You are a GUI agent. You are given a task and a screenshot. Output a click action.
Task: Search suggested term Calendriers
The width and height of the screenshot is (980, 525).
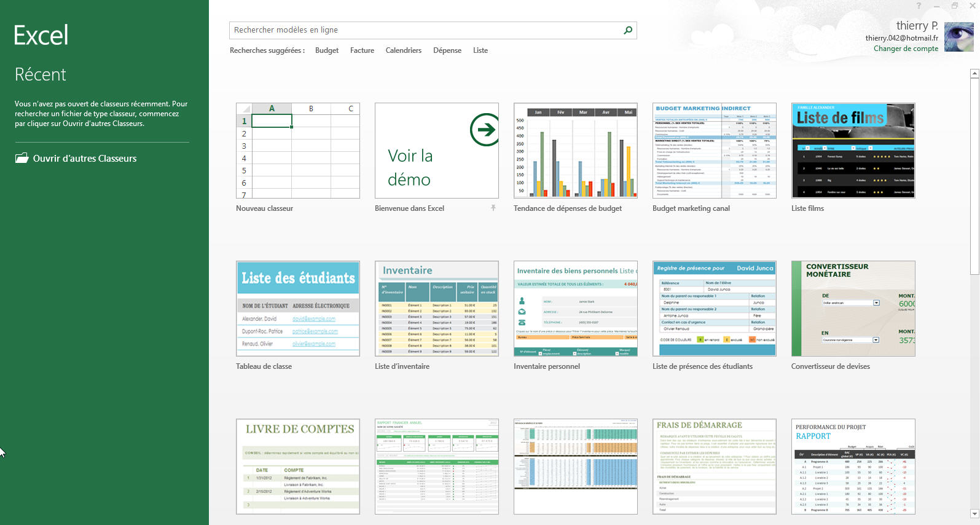(404, 50)
